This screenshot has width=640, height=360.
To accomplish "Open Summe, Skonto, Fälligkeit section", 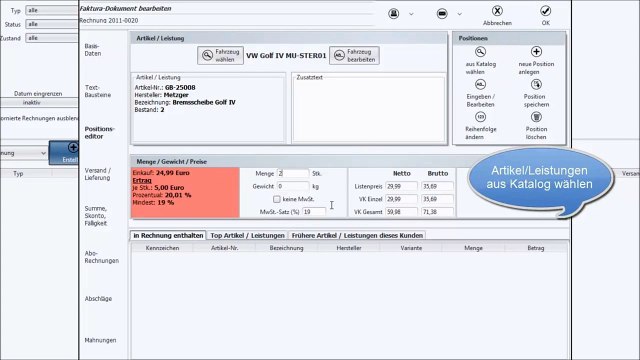I will 96,216.
